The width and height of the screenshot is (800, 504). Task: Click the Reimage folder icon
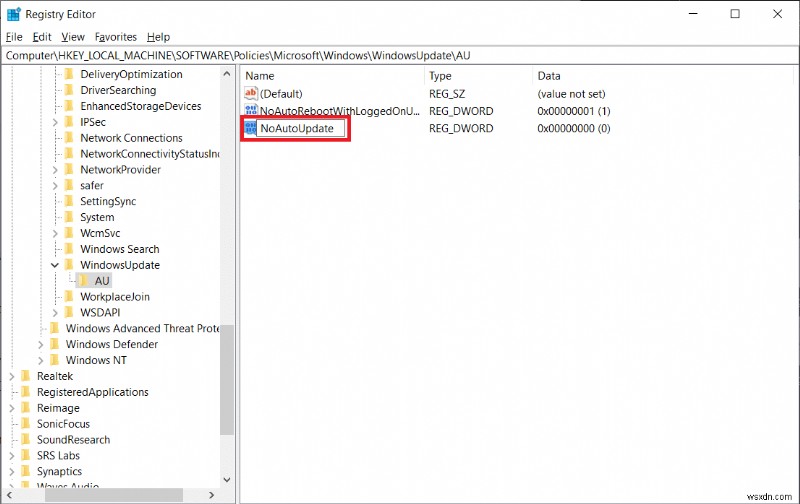click(x=26, y=408)
